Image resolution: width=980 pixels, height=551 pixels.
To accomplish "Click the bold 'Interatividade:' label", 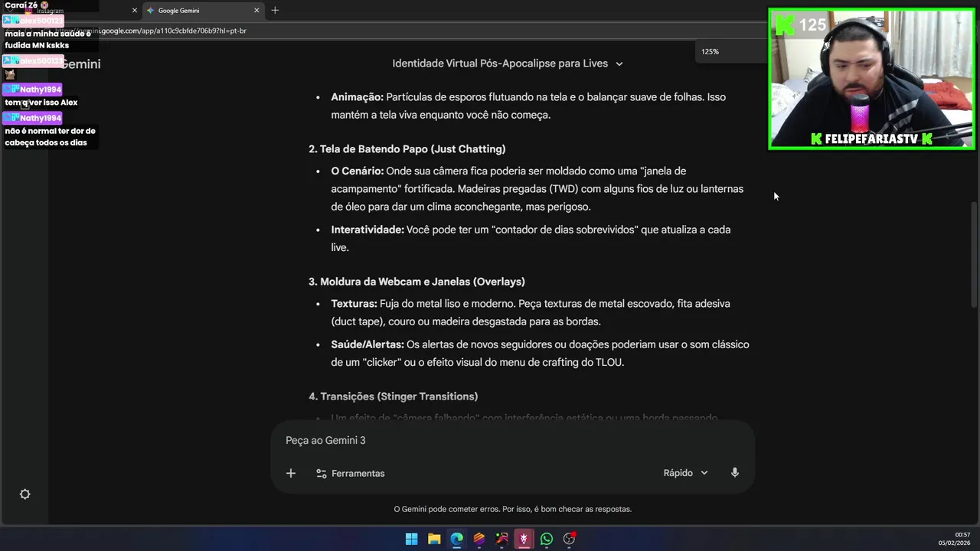I will [367, 230].
